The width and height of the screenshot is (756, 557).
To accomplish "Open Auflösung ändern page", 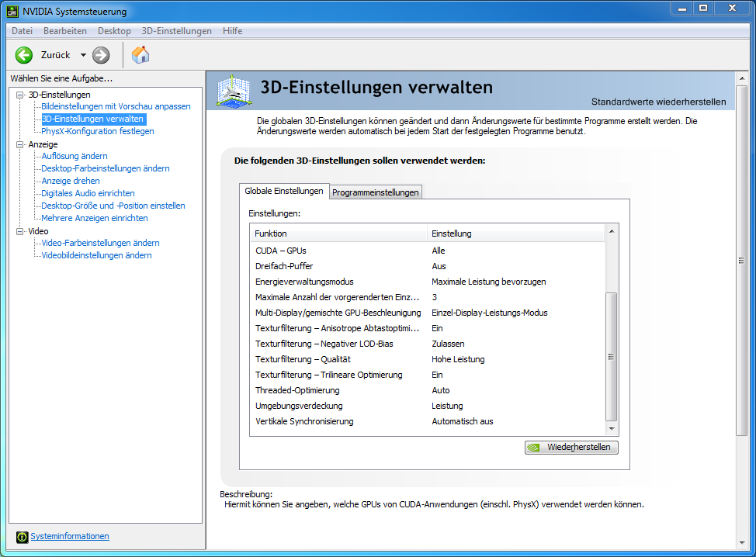I will click(x=75, y=156).
